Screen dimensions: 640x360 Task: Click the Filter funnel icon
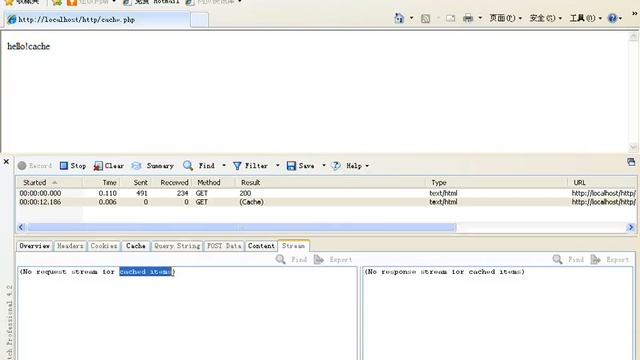[x=237, y=166]
